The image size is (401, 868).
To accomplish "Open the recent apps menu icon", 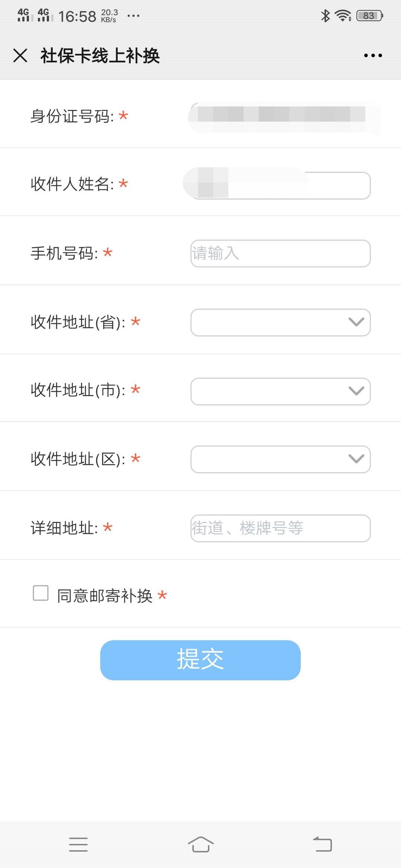I will click(x=78, y=844).
